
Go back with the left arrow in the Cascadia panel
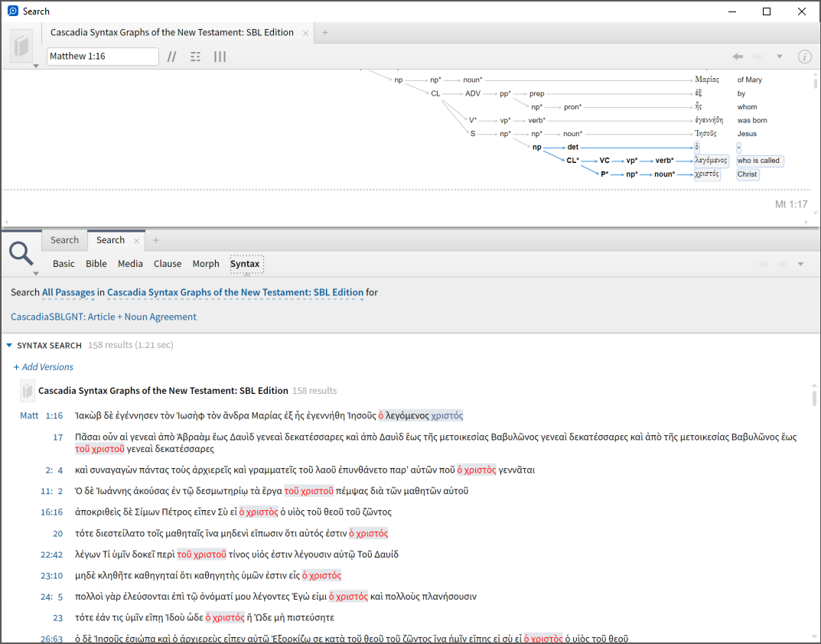738,57
